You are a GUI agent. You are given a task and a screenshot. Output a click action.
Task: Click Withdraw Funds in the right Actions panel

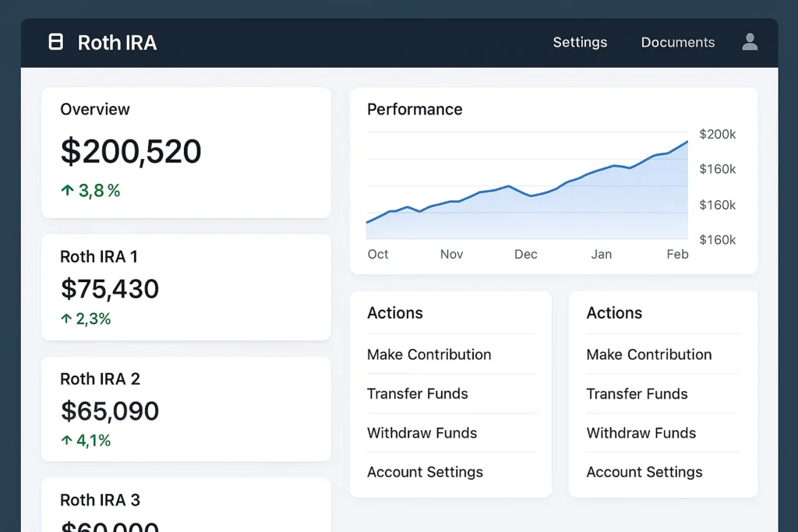click(641, 433)
